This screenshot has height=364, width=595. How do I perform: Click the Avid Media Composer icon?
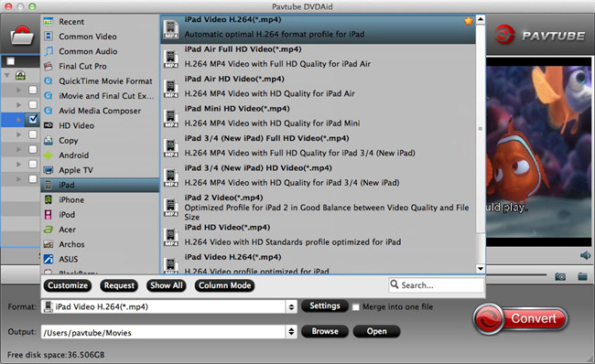[49, 111]
